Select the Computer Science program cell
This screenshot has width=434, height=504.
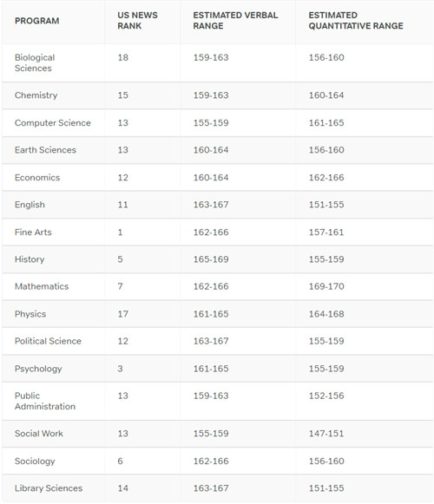53,123
